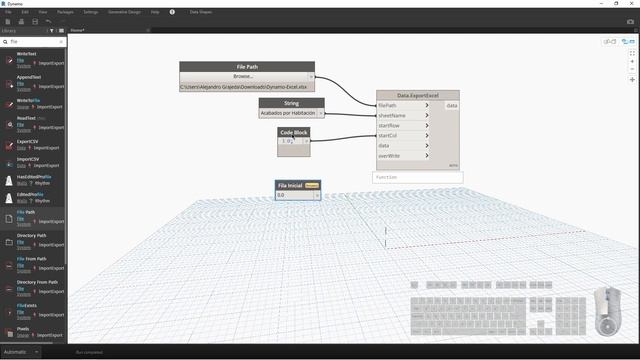Click the File Path node output port
The width and height of the screenshot is (640, 360).
coord(311,76)
